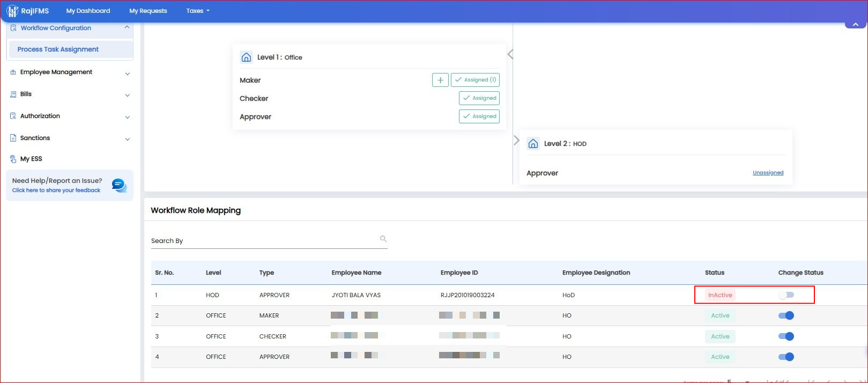
Task: Click the right chevron beside Level 2 card
Action: coord(516,141)
